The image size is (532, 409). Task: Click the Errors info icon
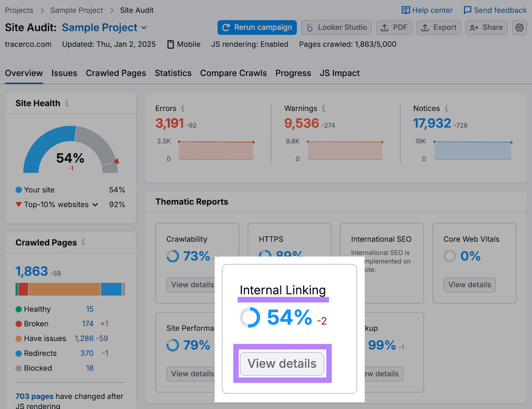pos(183,108)
